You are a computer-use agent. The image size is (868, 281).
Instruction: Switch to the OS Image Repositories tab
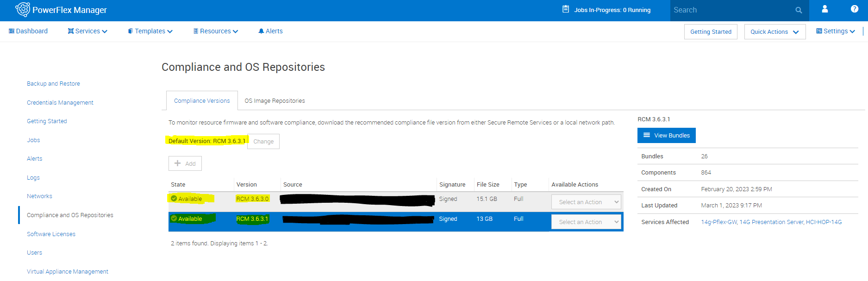tap(275, 100)
